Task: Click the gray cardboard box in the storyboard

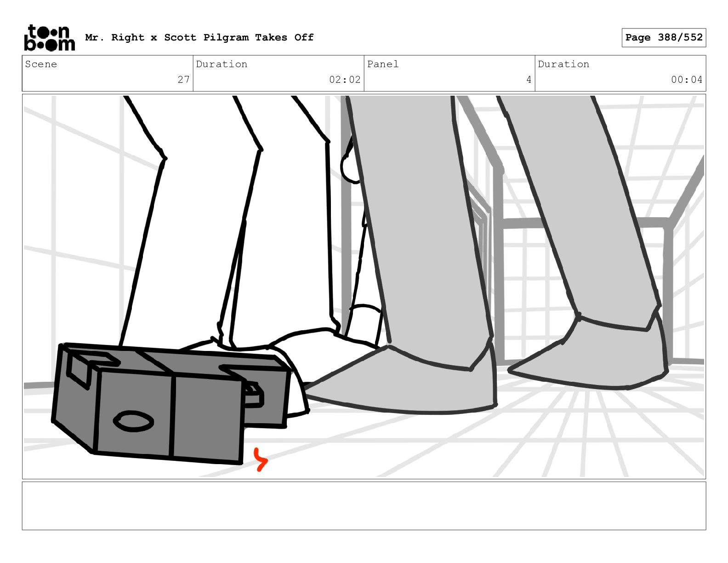Action: pos(170,404)
